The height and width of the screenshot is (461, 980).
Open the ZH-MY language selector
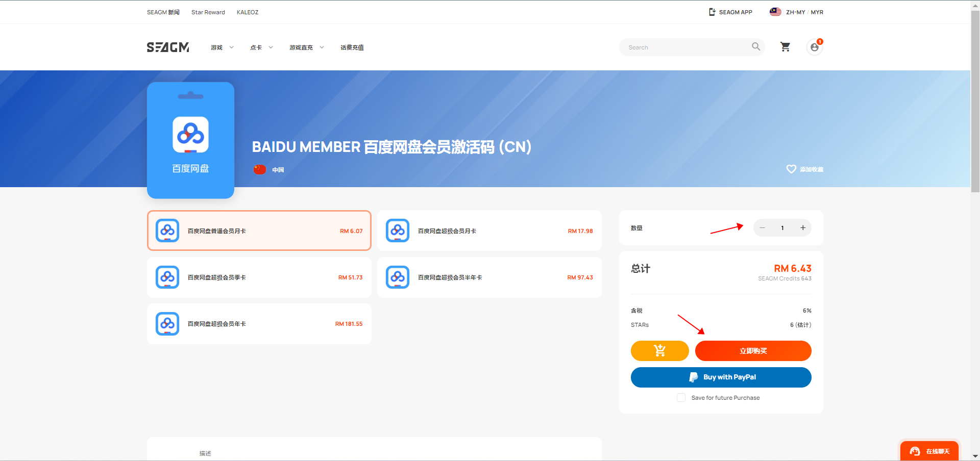(795, 12)
